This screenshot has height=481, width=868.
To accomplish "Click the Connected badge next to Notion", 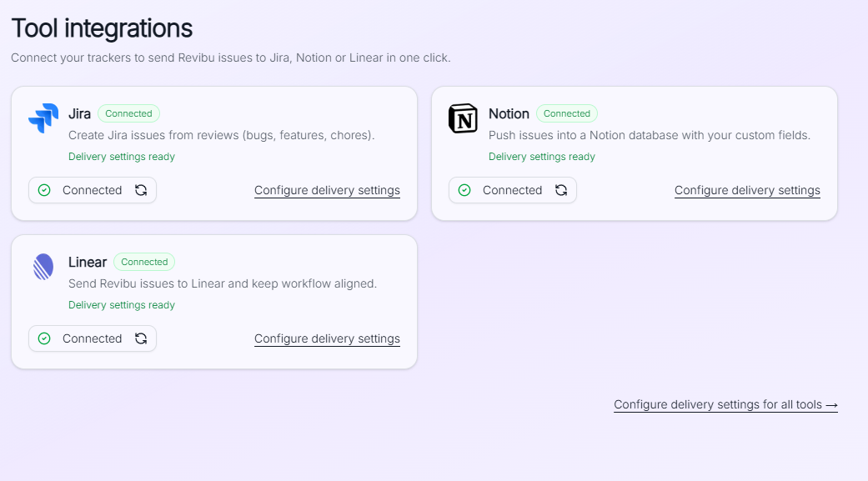I will click(566, 113).
